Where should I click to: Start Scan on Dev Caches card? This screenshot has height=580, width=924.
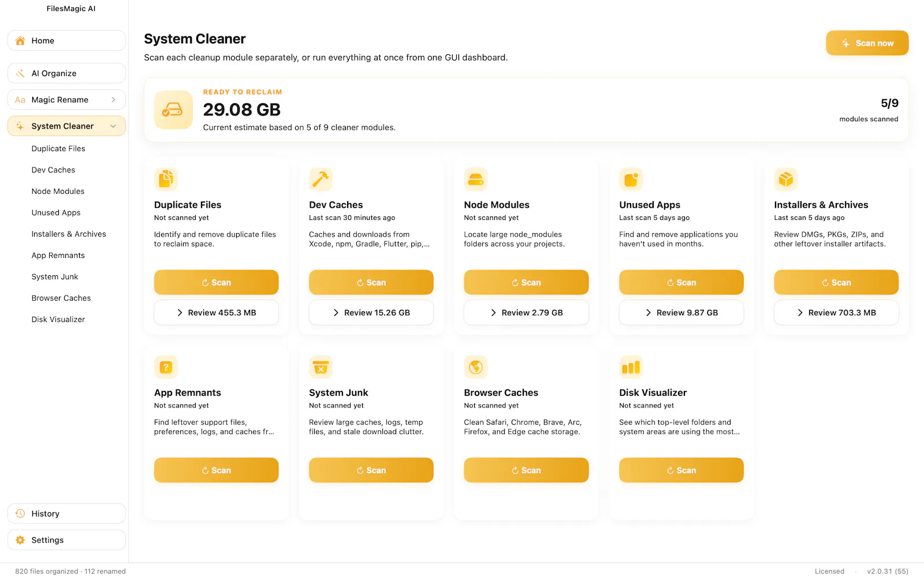coord(371,282)
